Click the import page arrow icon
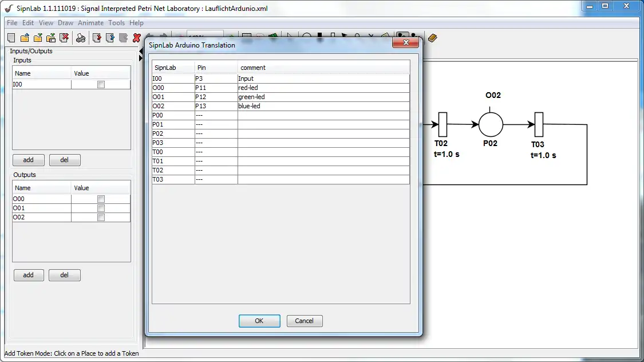This screenshot has height=362, width=644. [97, 38]
